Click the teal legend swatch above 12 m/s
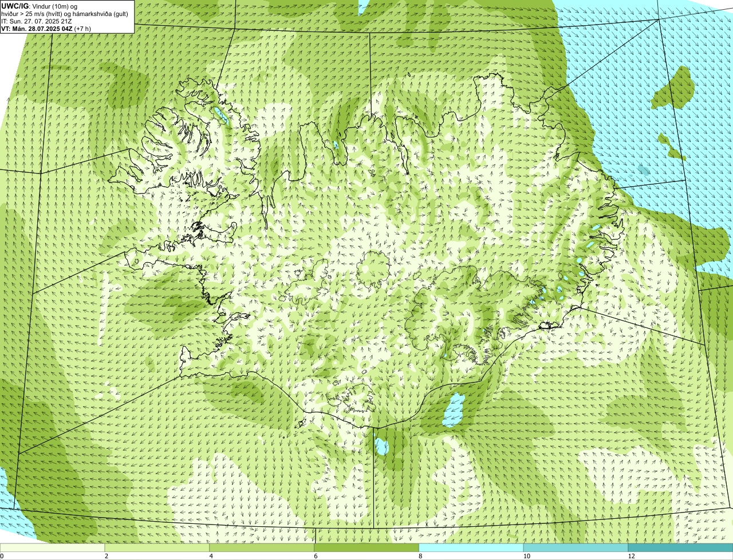The height and width of the screenshot is (560, 733). point(680,548)
